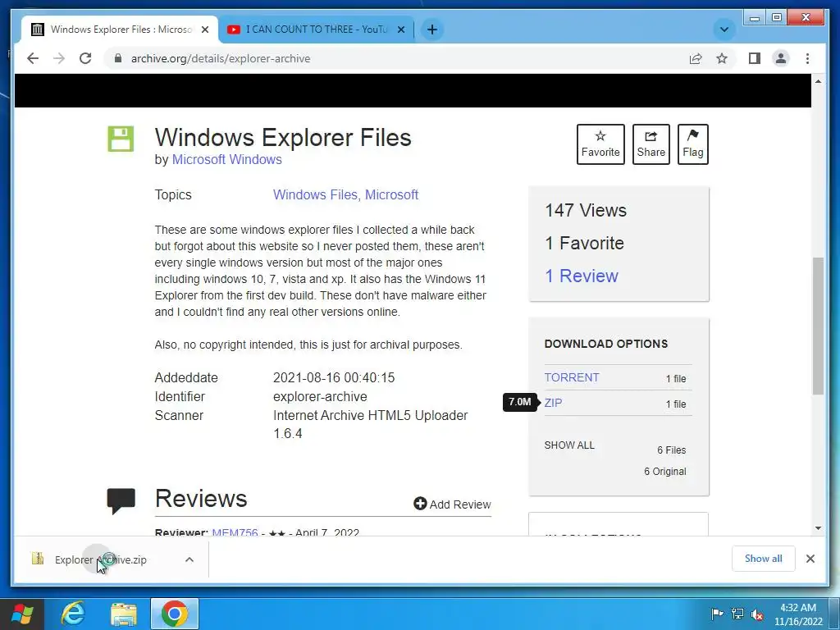Open the 1 Review link

(582, 276)
